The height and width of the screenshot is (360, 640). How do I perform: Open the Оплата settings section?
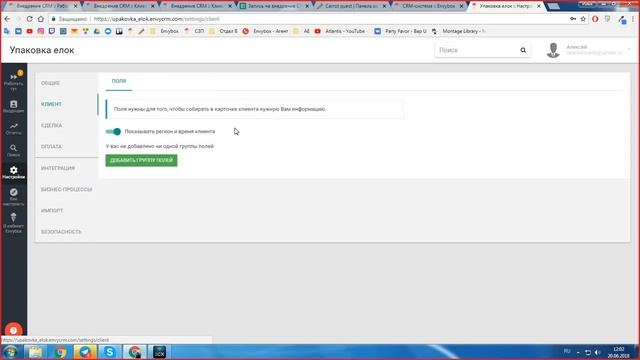coord(51,147)
